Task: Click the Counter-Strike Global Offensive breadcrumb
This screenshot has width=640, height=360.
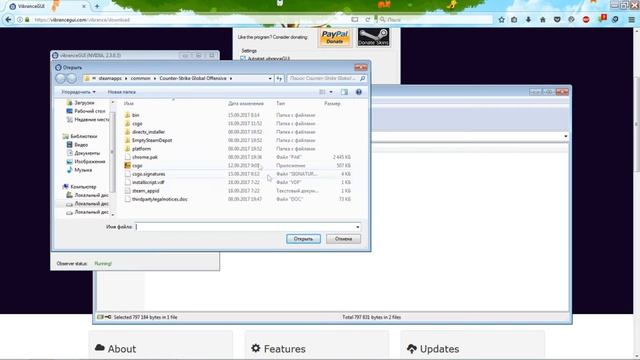Action: click(193, 78)
